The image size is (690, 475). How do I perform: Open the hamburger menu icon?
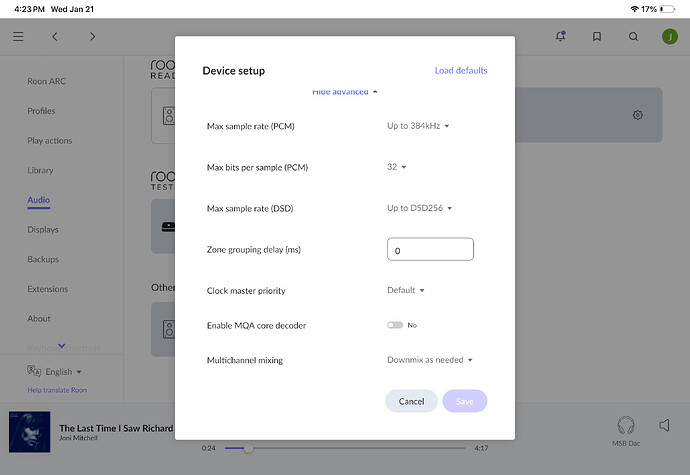click(18, 37)
